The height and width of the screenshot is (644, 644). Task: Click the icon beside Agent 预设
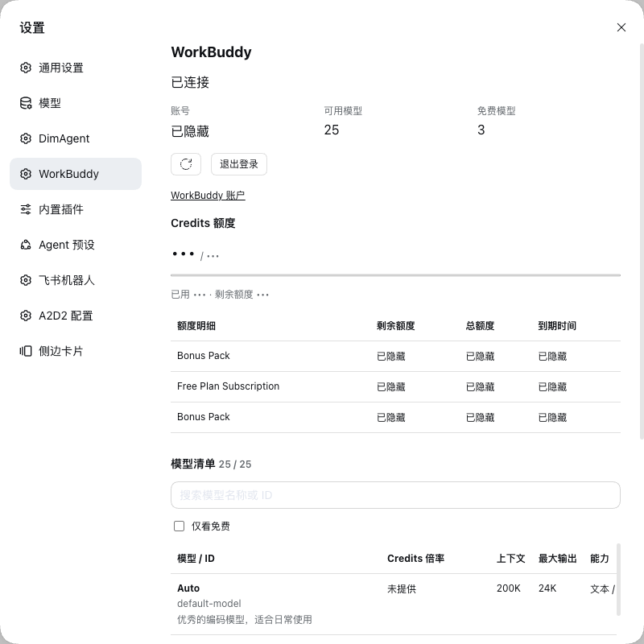(26, 245)
